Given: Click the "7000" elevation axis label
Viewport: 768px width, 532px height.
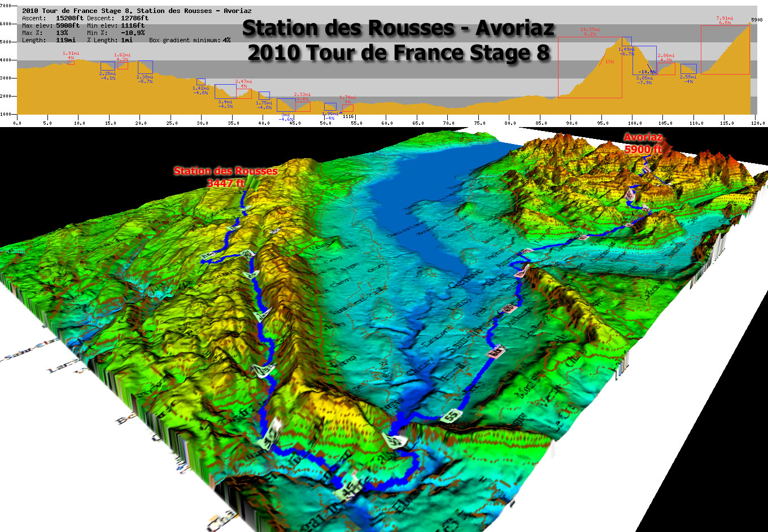Looking at the screenshot, I should pos(6,5).
